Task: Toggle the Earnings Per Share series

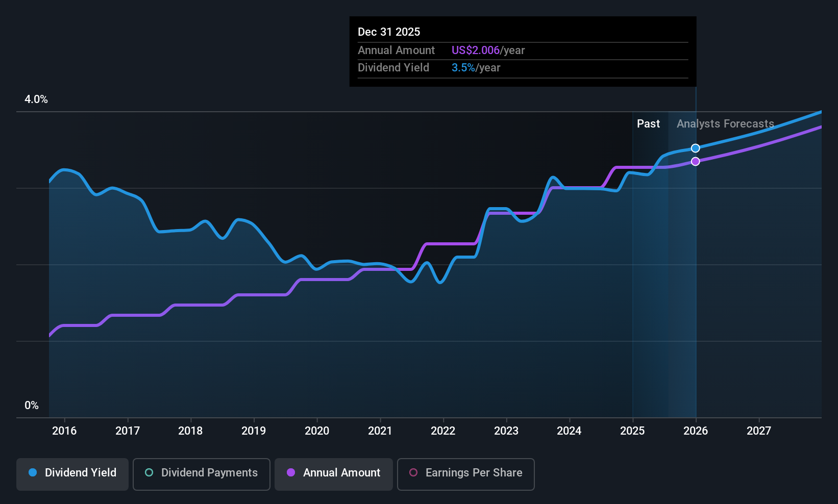Action: pos(465,474)
